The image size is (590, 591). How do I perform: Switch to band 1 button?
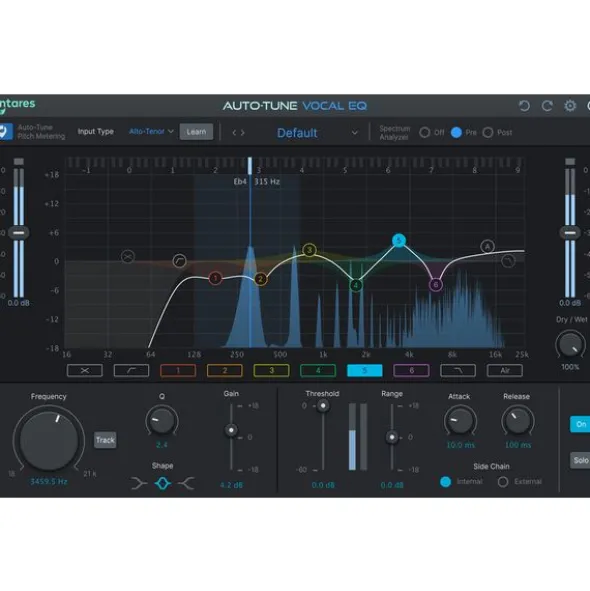178,371
